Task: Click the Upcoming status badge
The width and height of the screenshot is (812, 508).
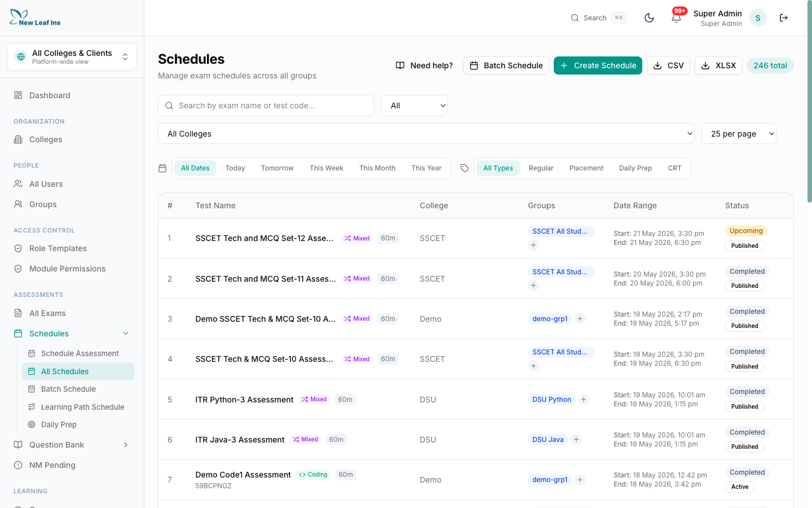Action: (x=746, y=231)
